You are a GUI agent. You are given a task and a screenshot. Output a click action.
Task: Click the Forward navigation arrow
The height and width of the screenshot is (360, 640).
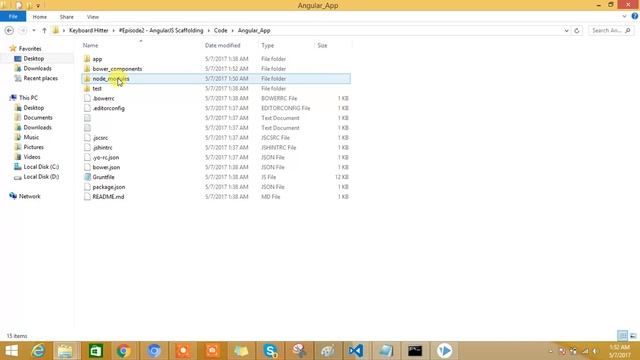click(23, 31)
